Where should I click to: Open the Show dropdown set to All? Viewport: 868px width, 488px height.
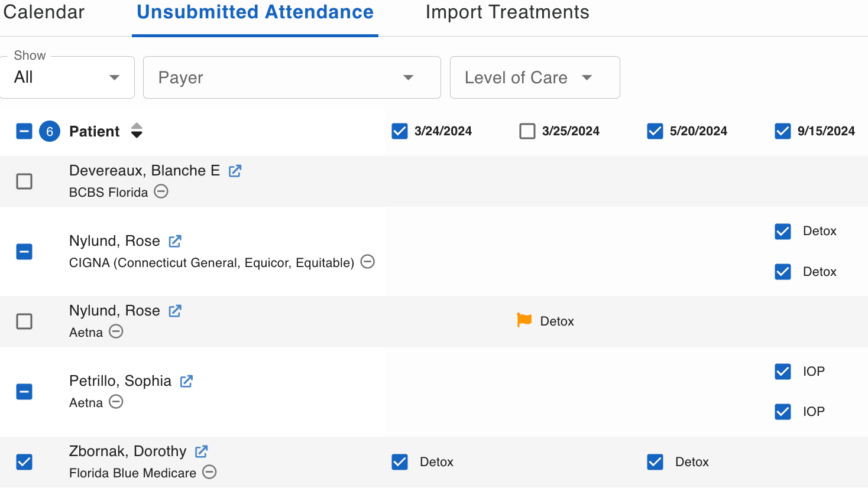point(67,77)
